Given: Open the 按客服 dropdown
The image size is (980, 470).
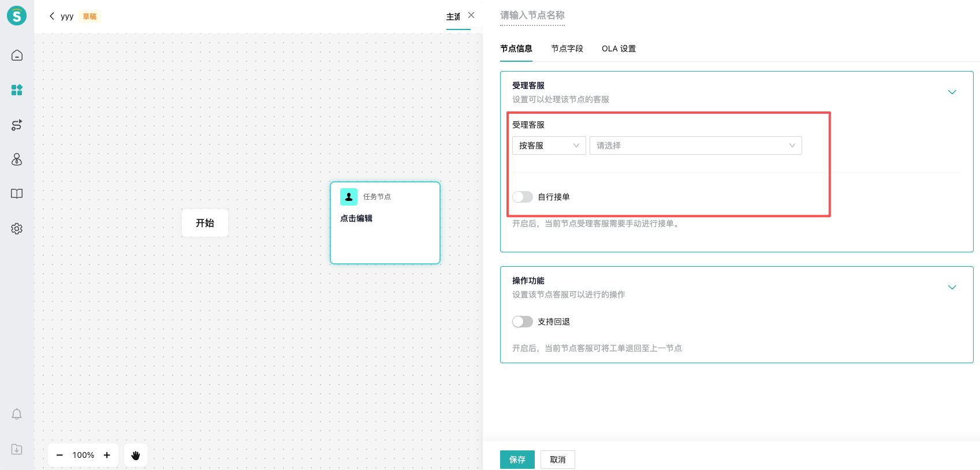Looking at the screenshot, I should [x=549, y=146].
